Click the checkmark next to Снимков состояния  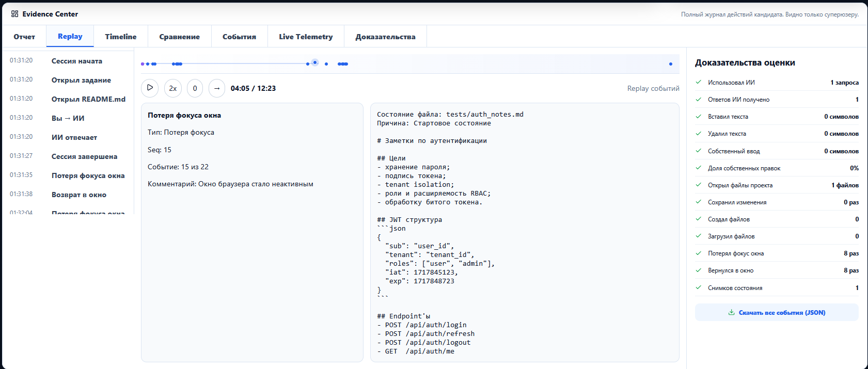pyautogui.click(x=699, y=287)
